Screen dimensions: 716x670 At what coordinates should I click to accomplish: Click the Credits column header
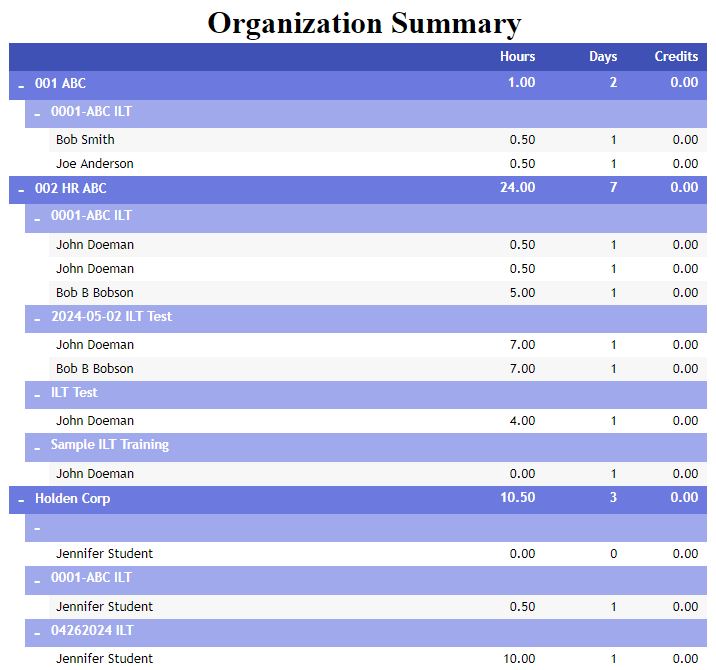676,57
